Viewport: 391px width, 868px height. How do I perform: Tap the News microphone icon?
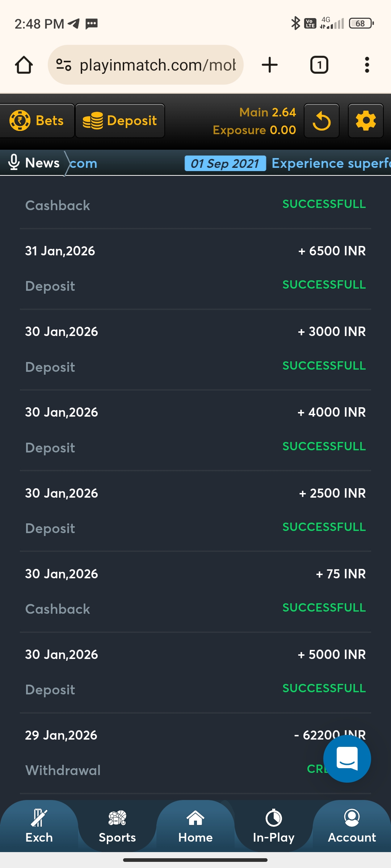[14, 162]
